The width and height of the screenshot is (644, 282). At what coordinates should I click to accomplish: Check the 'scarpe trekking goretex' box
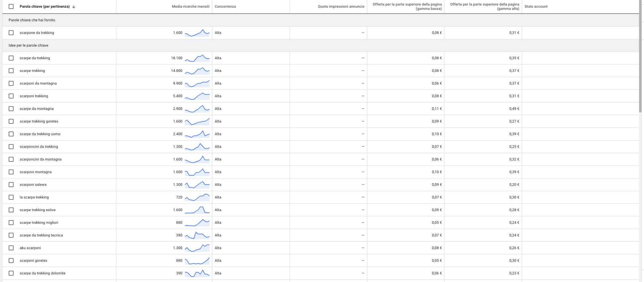click(11, 121)
